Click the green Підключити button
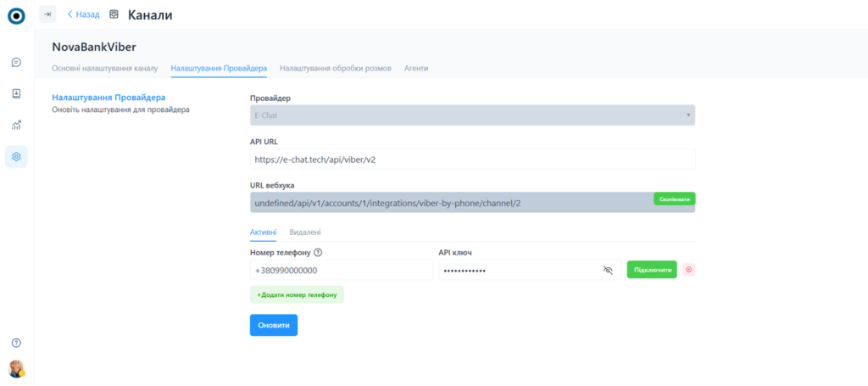Image resolution: width=868 pixels, height=386 pixels. click(651, 270)
